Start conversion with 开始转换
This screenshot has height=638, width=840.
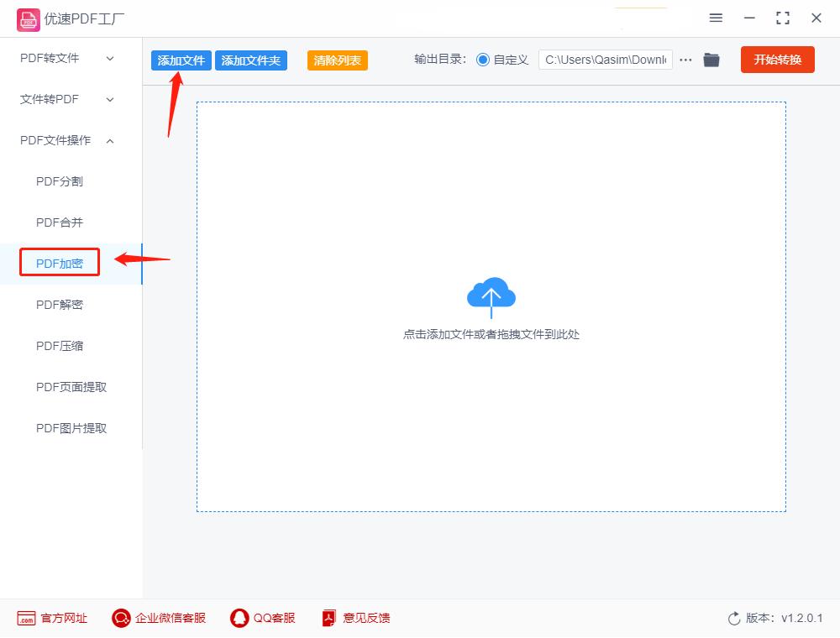pyautogui.click(x=777, y=60)
